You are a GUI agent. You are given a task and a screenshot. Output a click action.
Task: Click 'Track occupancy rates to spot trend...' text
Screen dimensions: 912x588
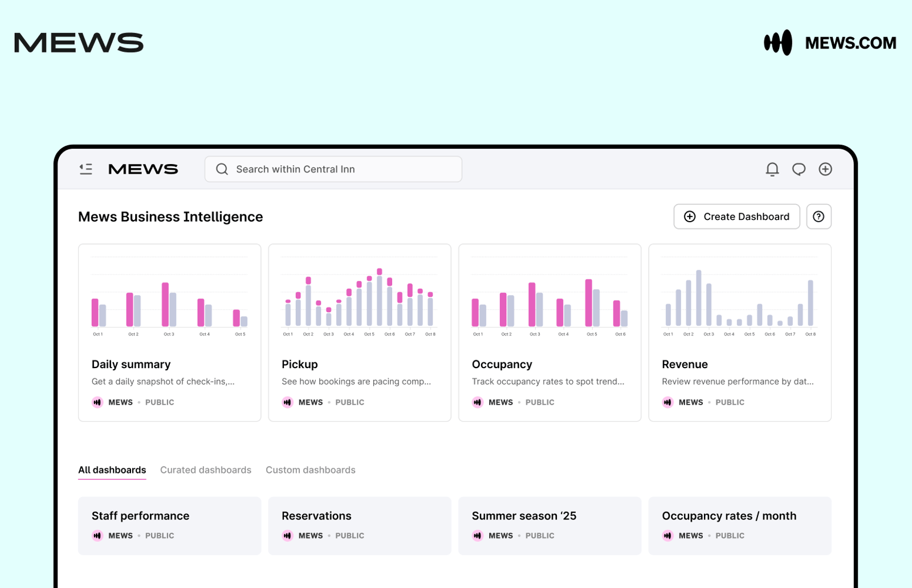[548, 382]
